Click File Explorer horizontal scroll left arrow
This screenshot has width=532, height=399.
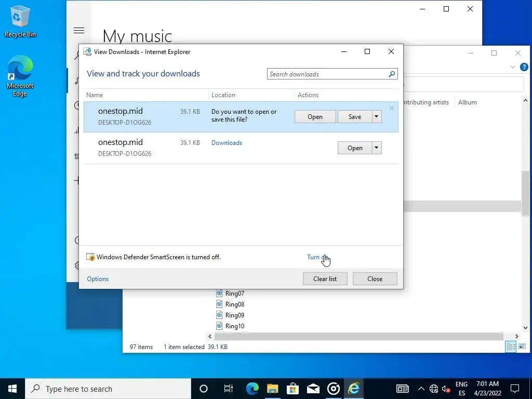210,336
